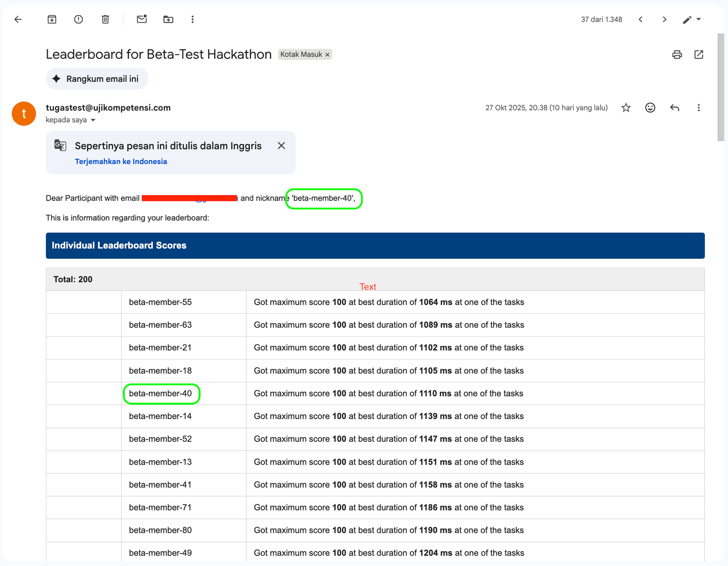728x566 pixels.
Task: Report this email as spam
Action: (x=78, y=19)
